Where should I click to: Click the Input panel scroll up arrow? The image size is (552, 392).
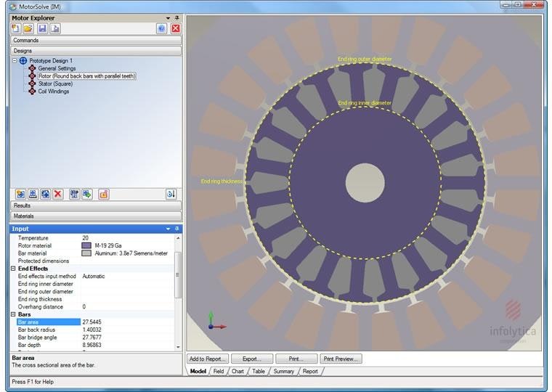(x=178, y=238)
